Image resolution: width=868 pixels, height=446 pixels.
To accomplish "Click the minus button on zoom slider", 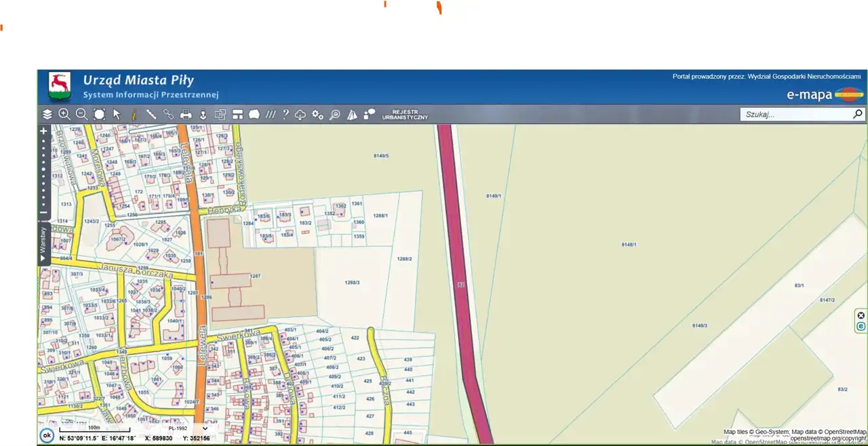I will [43, 213].
